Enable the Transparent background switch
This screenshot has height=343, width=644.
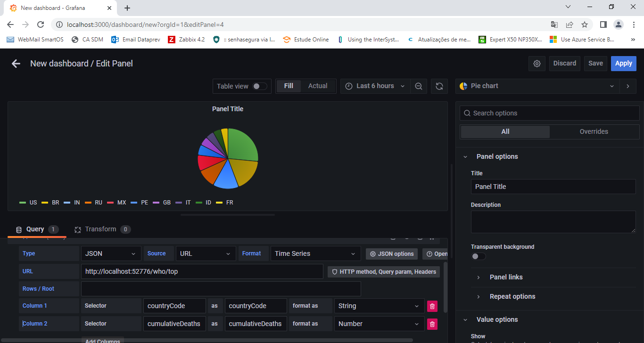point(478,256)
